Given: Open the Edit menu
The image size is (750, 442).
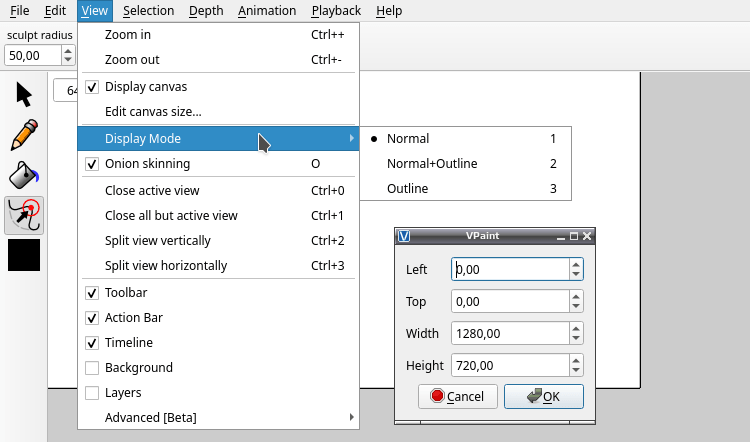Looking at the screenshot, I should [x=55, y=11].
